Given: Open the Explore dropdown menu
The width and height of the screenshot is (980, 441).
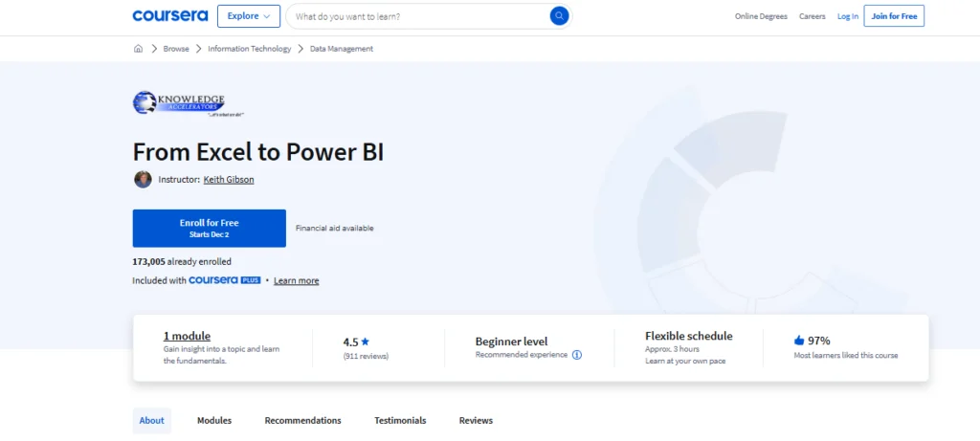Looking at the screenshot, I should point(249,16).
